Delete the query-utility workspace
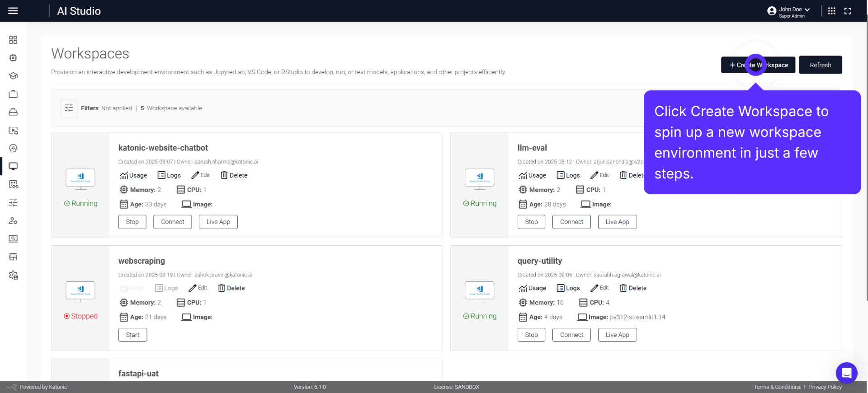Image resolution: width=868 pixels, height=393 pixels. (633, 288)
